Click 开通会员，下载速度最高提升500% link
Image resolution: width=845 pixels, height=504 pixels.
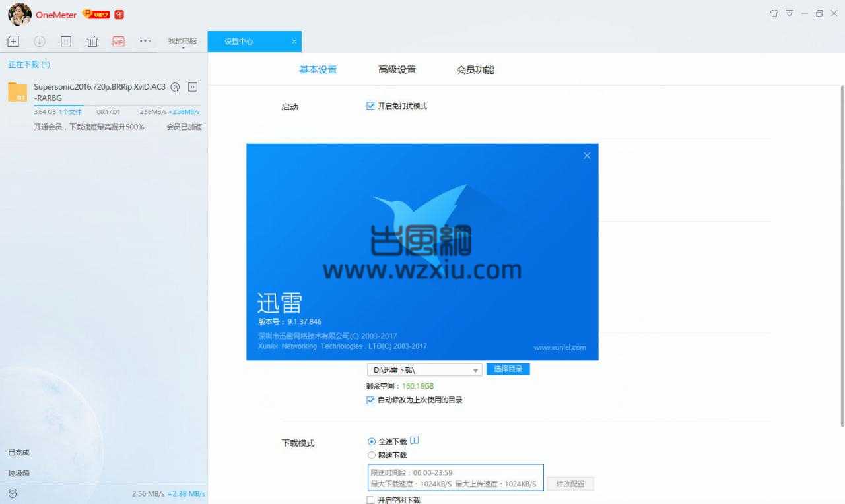point(89,127)
